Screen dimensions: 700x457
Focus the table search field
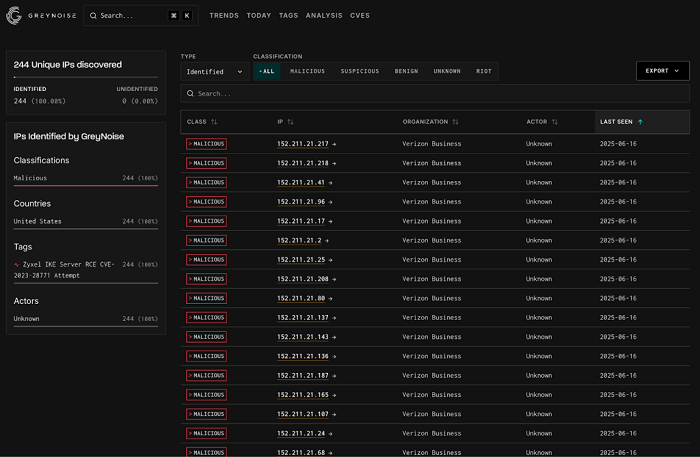tap(435, 94)
